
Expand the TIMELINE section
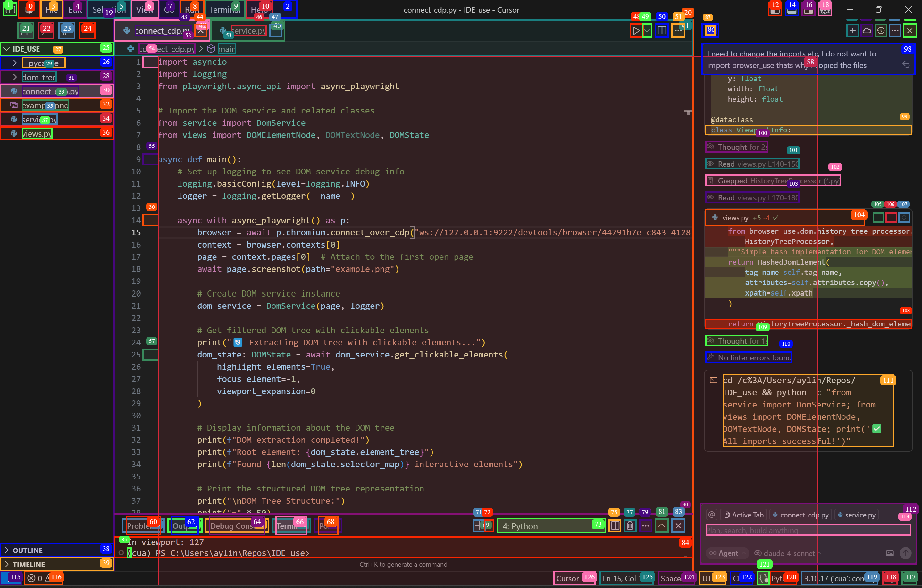point(57,564)
